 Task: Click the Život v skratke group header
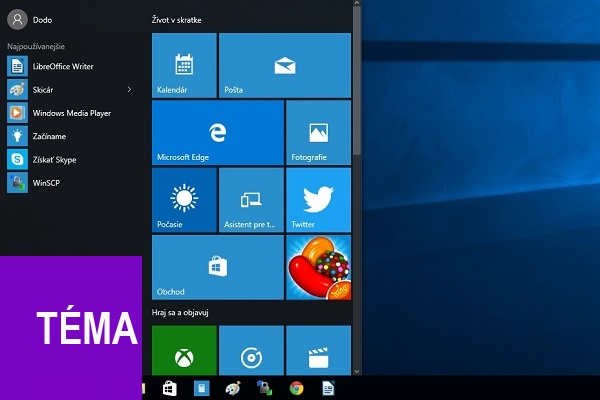[x=176, y=20]
